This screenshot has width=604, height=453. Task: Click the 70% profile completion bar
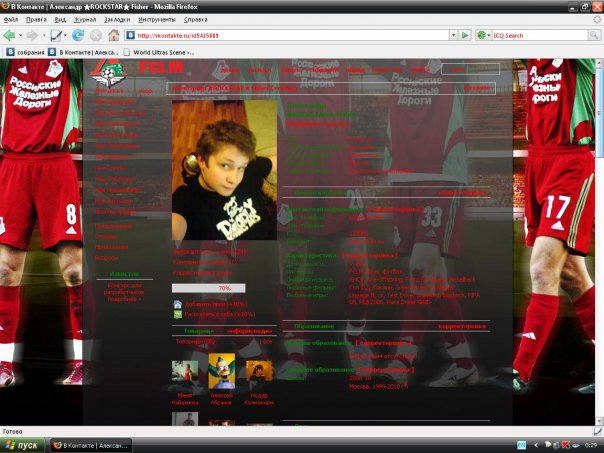pyautogui.click(x=208, y=288)
